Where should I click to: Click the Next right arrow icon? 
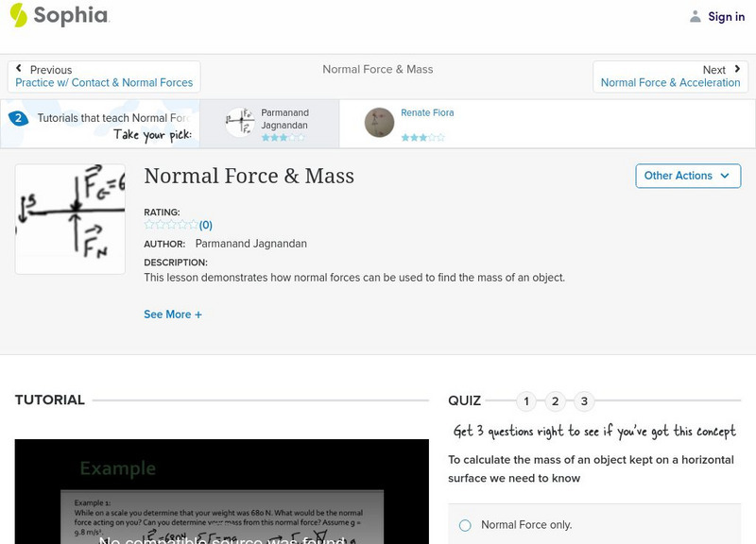coord(737,69)
